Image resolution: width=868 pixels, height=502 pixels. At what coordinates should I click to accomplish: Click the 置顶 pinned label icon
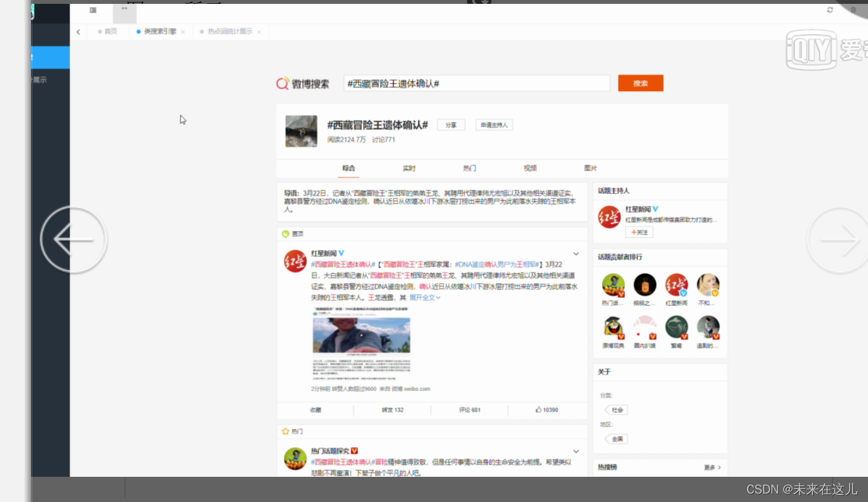(x=285, y=234)
